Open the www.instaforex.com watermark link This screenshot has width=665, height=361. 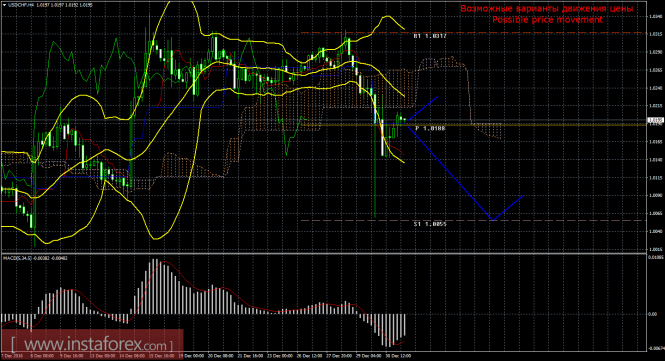[92, 343]
